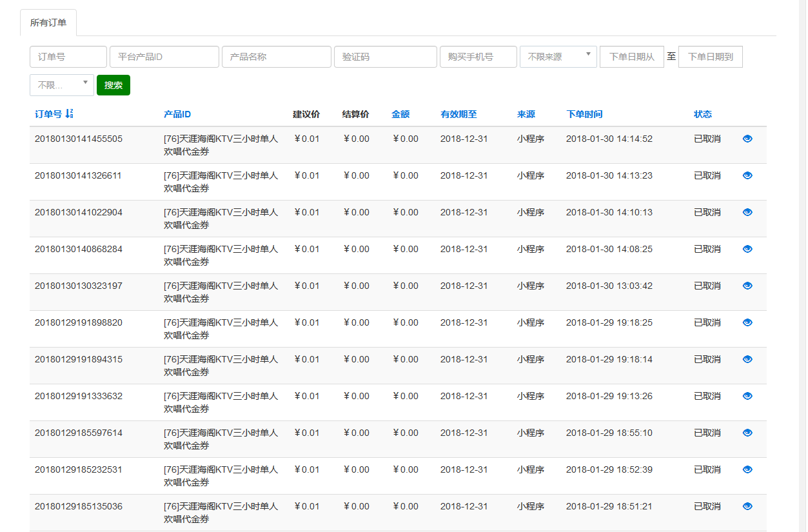Toggle sort icon beside 订单号 header
808x532 pixels.
(x=70, y=114)
